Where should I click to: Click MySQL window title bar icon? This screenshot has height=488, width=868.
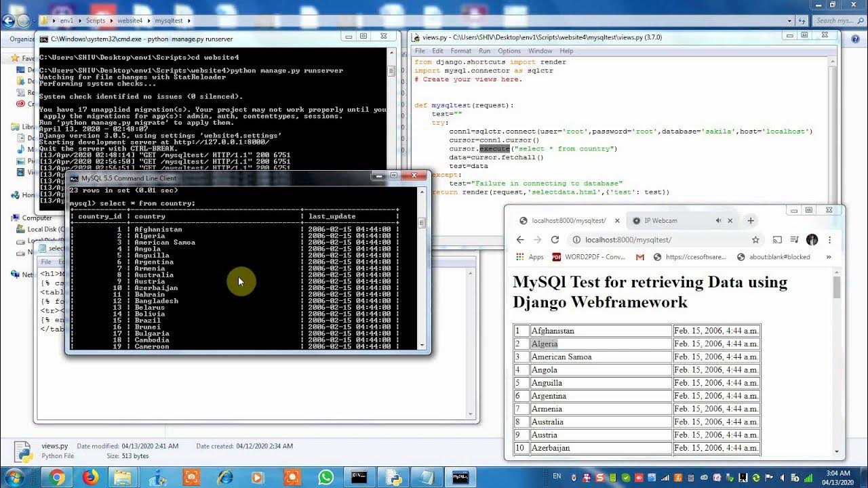tap(74, 178)
